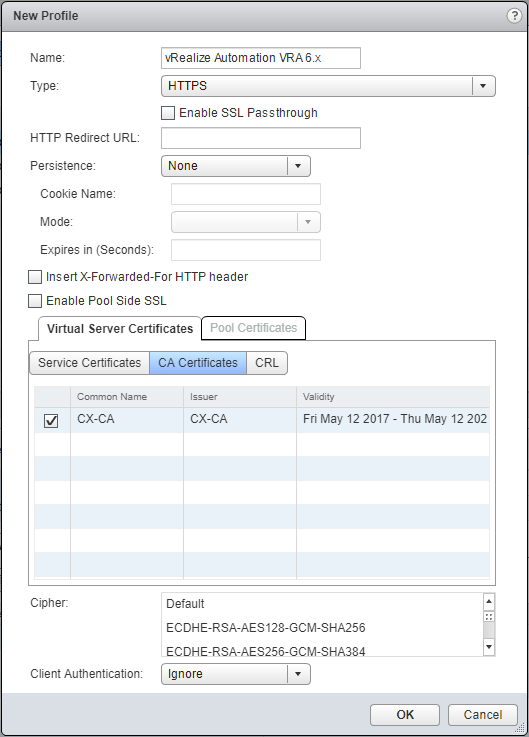Expand the Persistence dropdown

pos(236,166)
